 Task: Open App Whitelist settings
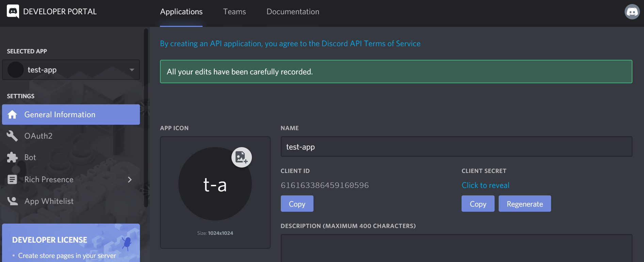pyautogui.click(x=71, y=201)
